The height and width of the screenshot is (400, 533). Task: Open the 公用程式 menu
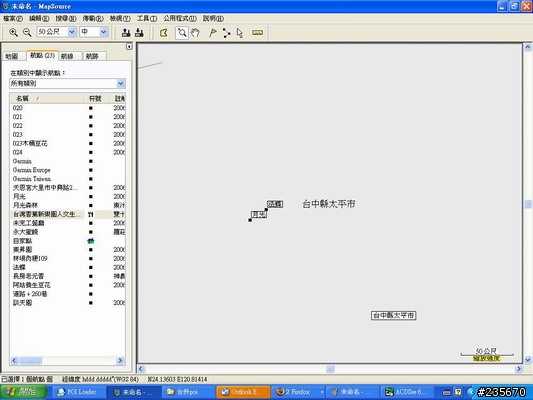[x=180, y=19]
